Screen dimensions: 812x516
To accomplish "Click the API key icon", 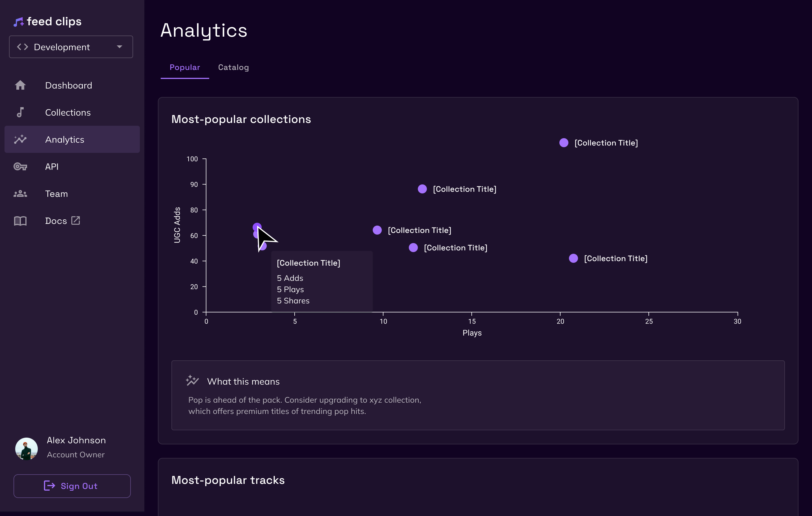I will click(x=20, y=167).
